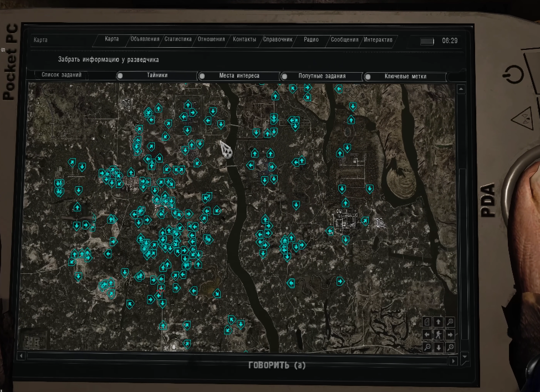The width and height of the screenshot is (540, 392).
Task: Open the Список заданий task list
Action: point(62,75)
